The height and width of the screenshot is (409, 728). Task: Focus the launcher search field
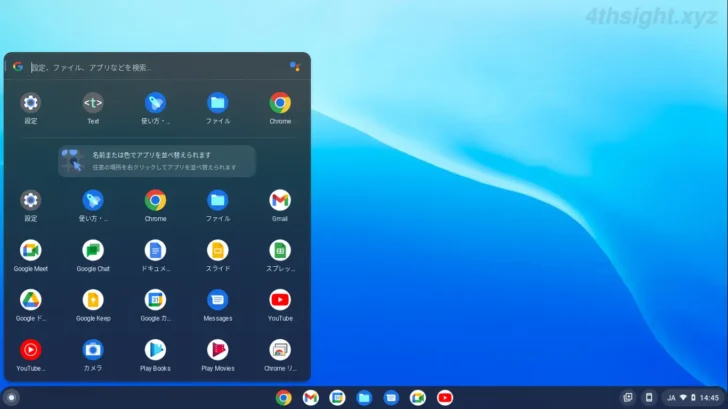(158, 68)
